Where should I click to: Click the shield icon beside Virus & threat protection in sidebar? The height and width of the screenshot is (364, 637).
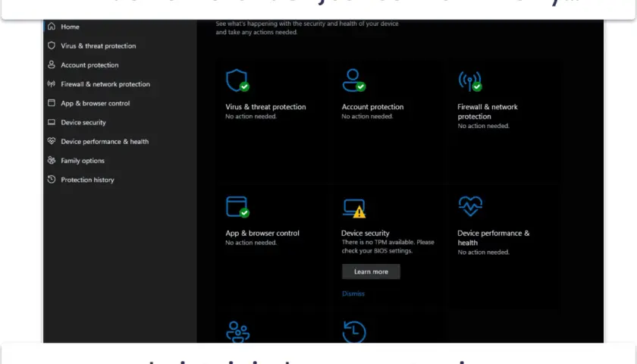tap(52, 45)
